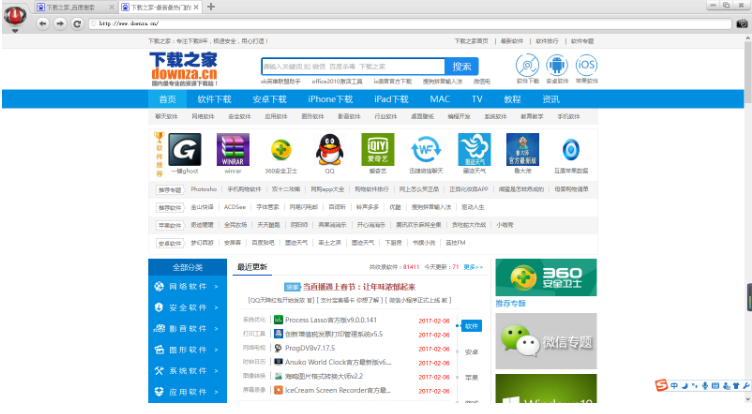Screen dimensions: 752x414
Task: Click the 更多>> link in 最近更新
Action: (473, 267)
